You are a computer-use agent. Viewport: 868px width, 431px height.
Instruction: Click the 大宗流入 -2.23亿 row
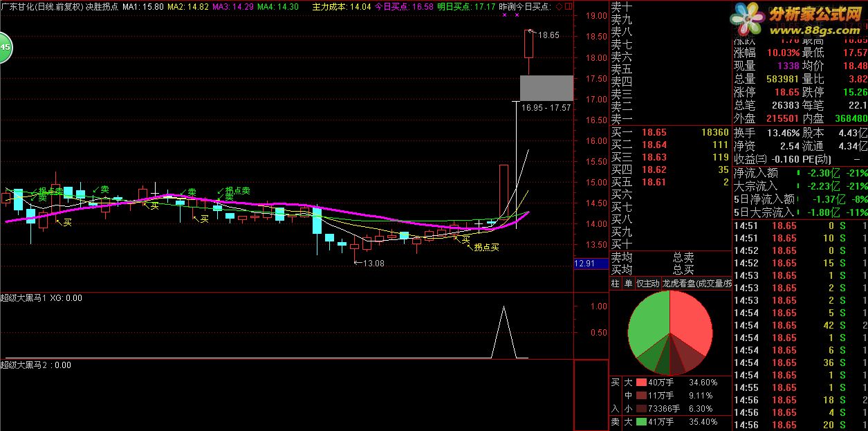pyautogui.click(x=800, y=186)
